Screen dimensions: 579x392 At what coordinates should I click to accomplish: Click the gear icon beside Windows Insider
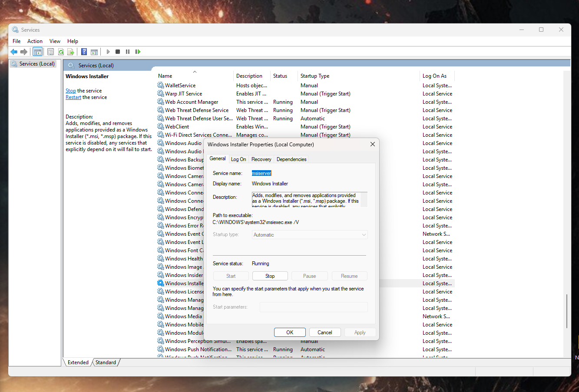tap(161, 275)
